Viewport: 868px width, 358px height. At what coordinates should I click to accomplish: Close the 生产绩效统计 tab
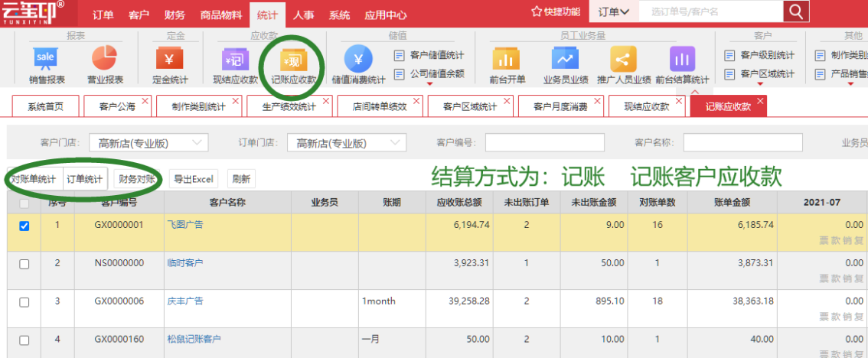[x=326, y=100]
